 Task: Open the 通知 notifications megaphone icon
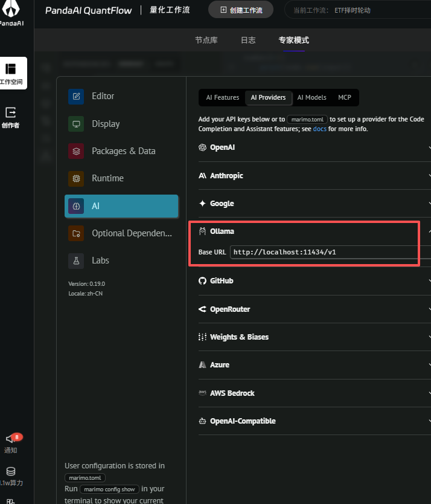pyautogui.click(x=10, y=438)
